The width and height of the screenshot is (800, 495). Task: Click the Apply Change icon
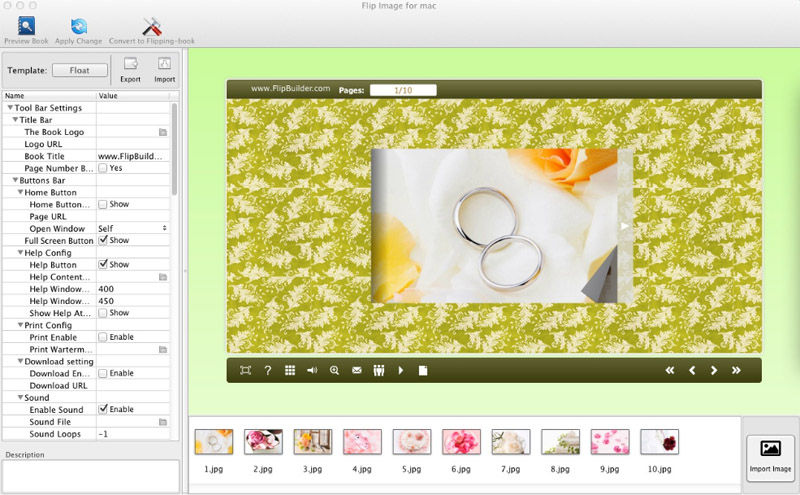tap(78, 27)
